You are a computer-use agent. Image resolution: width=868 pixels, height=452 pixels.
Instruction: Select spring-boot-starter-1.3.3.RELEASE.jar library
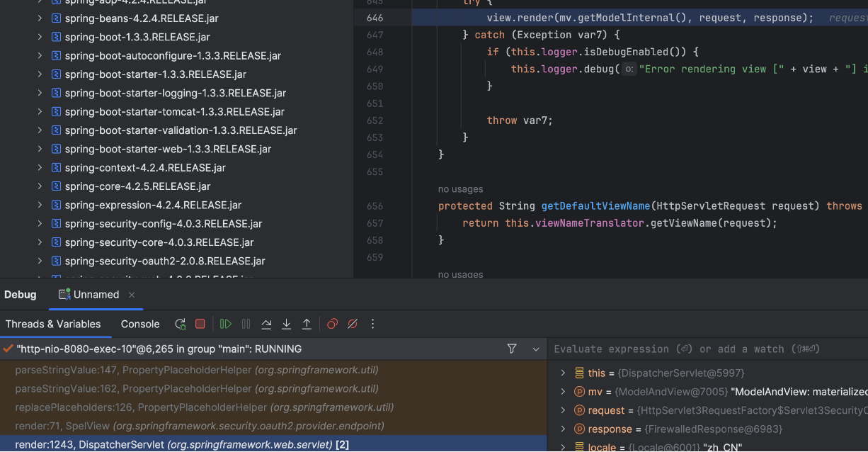click(156, 74)
